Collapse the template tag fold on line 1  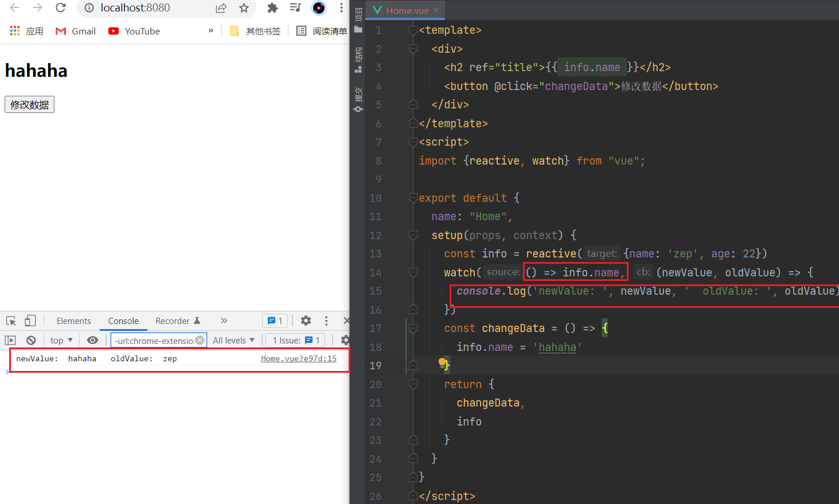[x=413, y=30]
